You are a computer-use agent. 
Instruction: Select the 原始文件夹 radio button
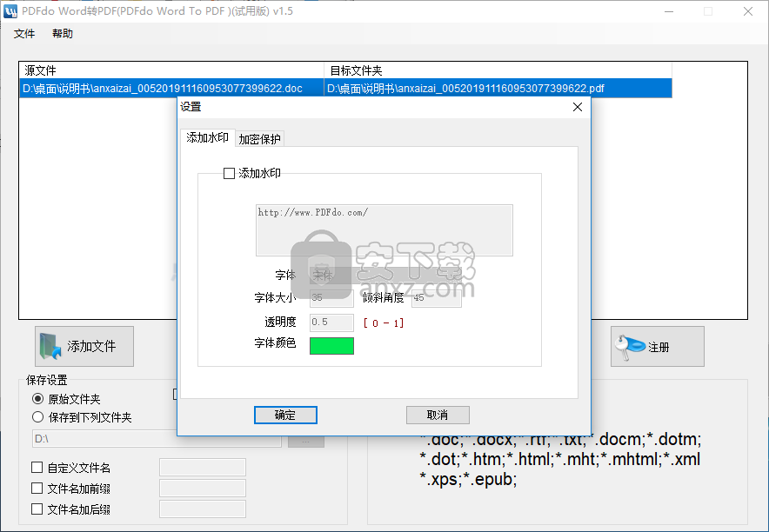coord(37,399)
